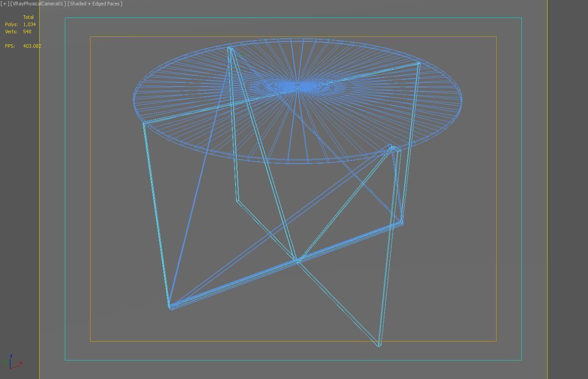Screen dimensions: 588x379
Task: Click the XYZ axis tripod icon
Action: tap(13, 361)
